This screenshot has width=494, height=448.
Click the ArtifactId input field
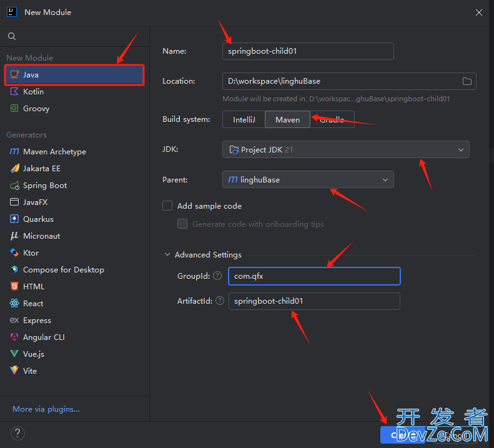pyautogui.click(x=314, y=301)
